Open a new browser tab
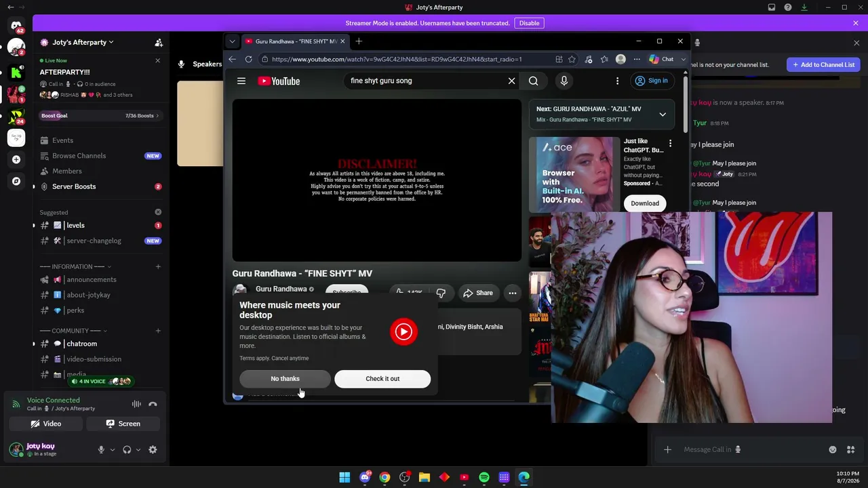 359,41
